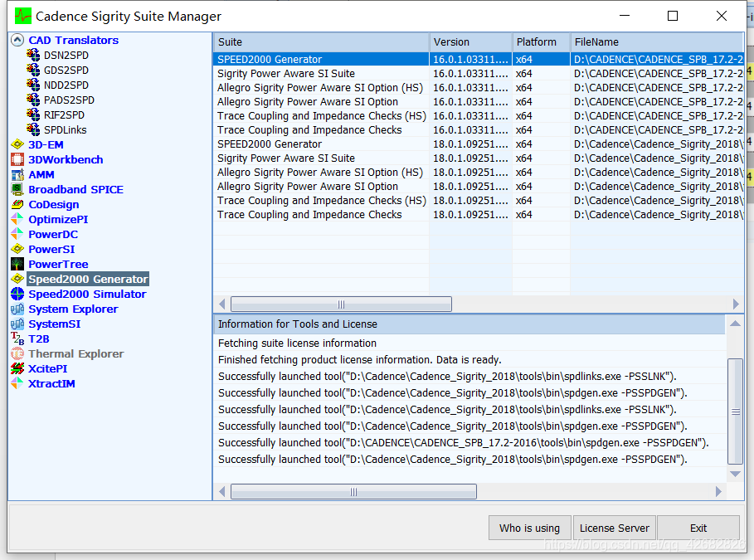
Task: Open the License Server dialog
Action: tap(614, 528)
